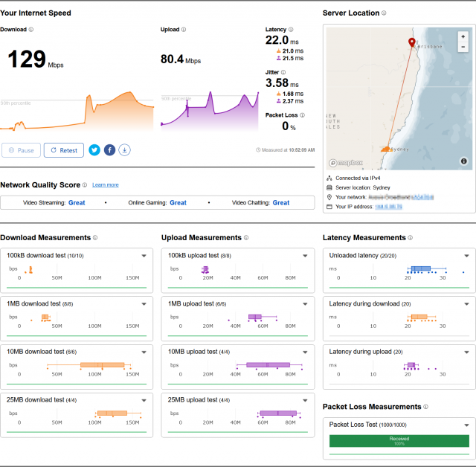Click the Sydney orange server marker
This screenshot has height=467, width=476.
[385, 149]
